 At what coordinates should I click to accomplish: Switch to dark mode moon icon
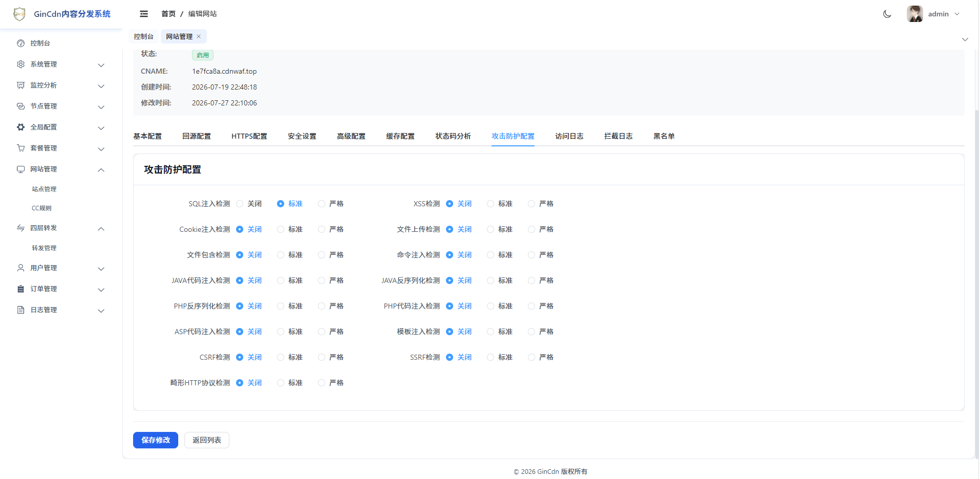887,14
